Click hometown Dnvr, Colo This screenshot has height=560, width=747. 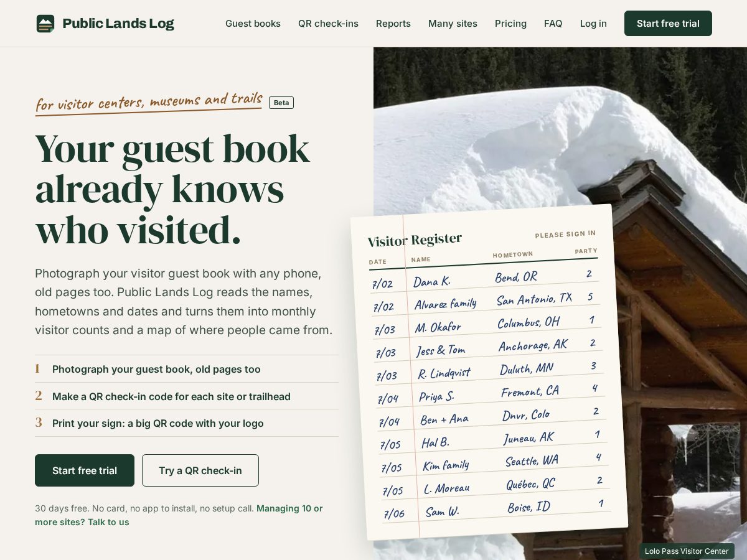tap(526, 415)
